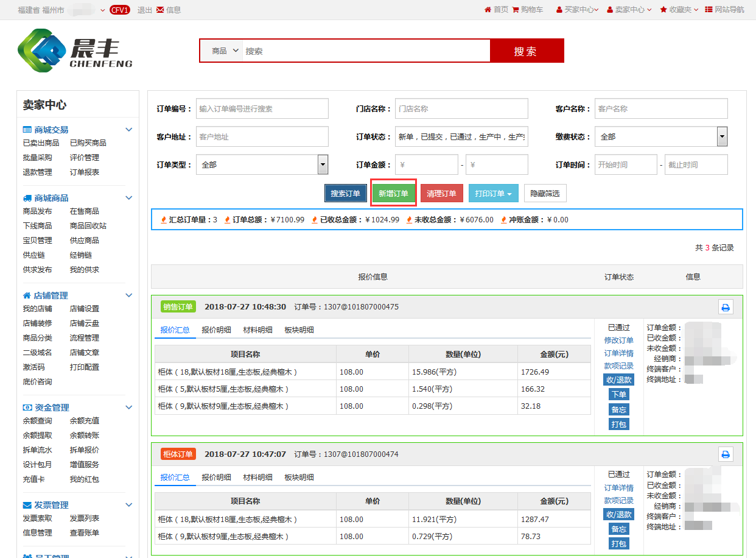Click the 网站导航 site navigation icon
This screenshot has width=756, height=558.
click(709, 10)
